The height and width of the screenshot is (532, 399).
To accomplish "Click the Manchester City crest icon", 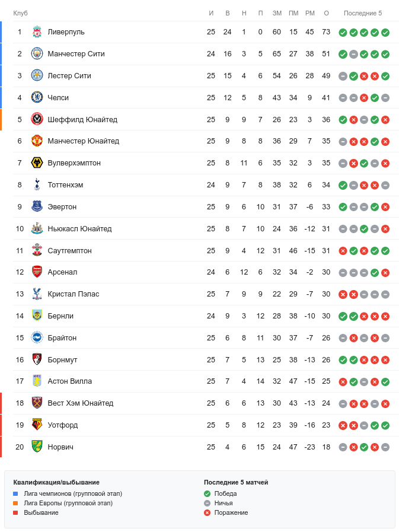I will click(x=37, y=54).
